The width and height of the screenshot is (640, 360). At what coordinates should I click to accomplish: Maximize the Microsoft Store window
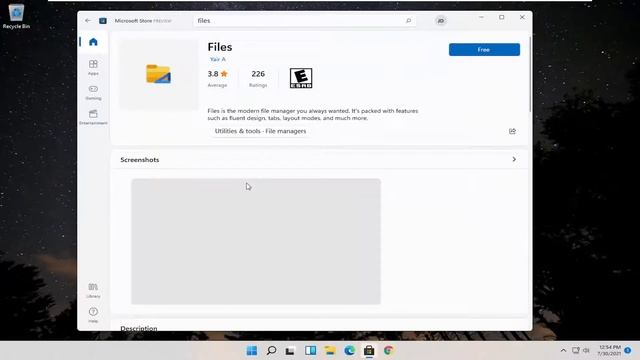click(502, 17)
